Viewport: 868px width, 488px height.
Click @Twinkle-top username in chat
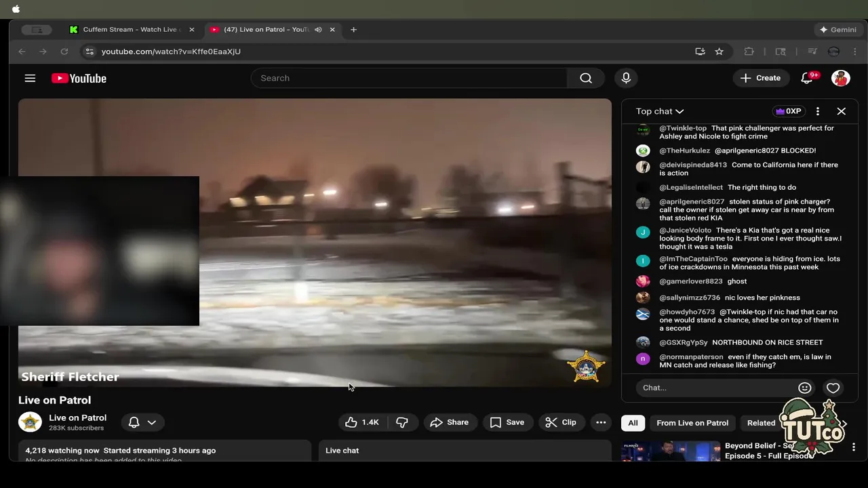[683, 128]
